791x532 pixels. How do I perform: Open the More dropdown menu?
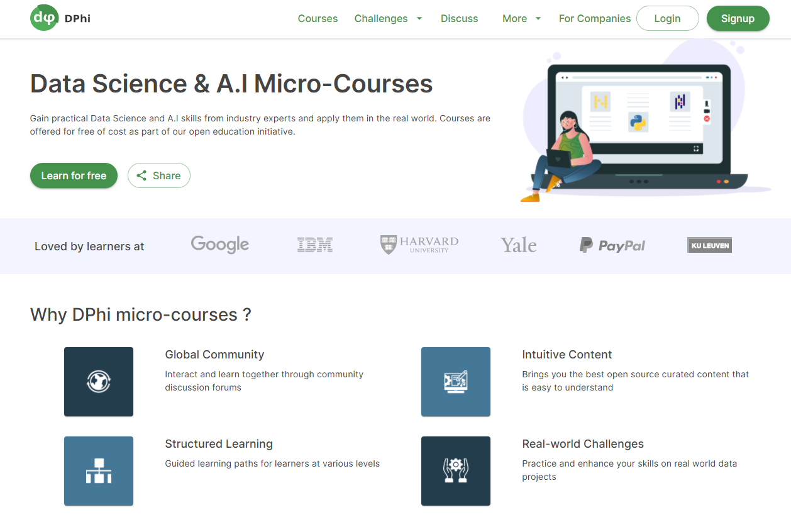point(521,18)
